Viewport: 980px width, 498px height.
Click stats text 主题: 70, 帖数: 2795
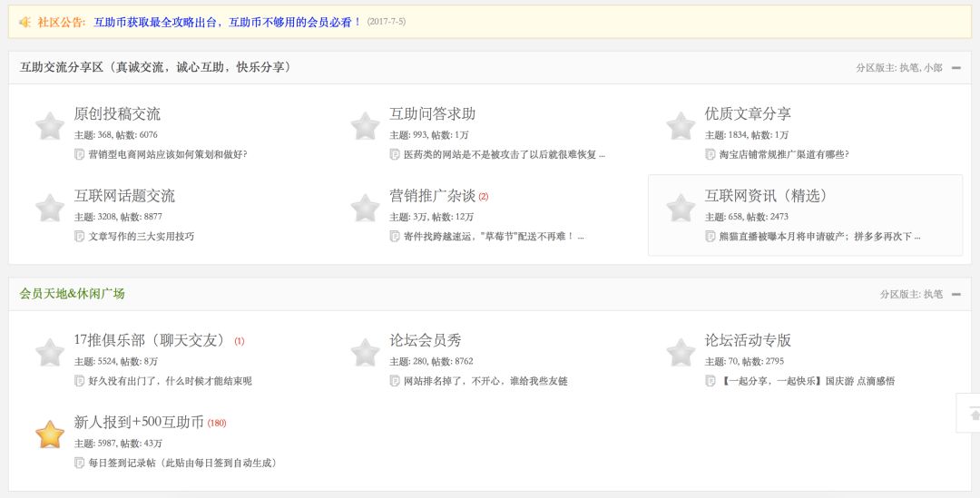click(744, 361)
